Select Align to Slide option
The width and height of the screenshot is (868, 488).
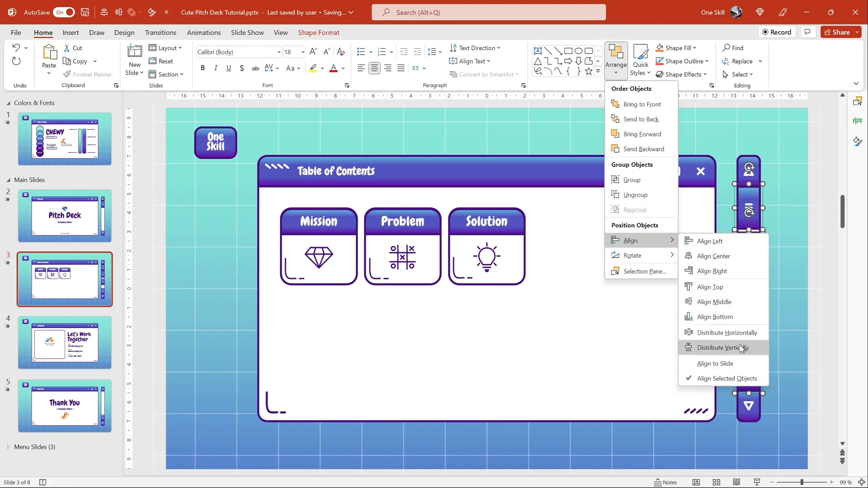click(723, 364)
